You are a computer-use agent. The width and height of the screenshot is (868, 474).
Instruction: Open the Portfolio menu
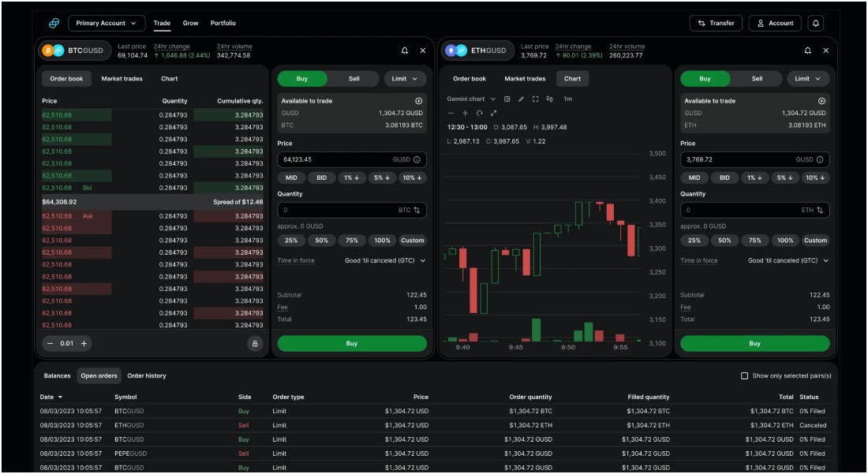(x=223, y=23)
